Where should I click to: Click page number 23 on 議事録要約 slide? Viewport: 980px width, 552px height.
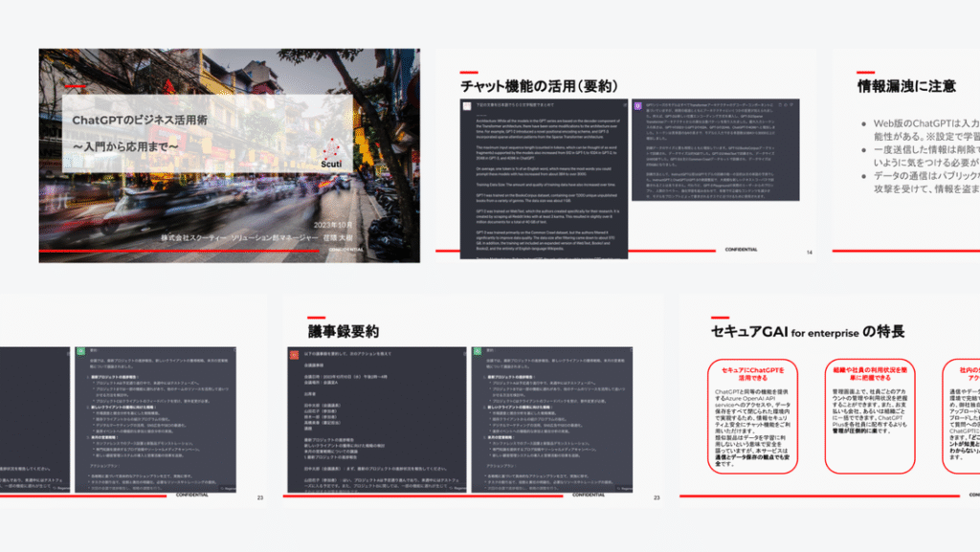click(657, 497)
